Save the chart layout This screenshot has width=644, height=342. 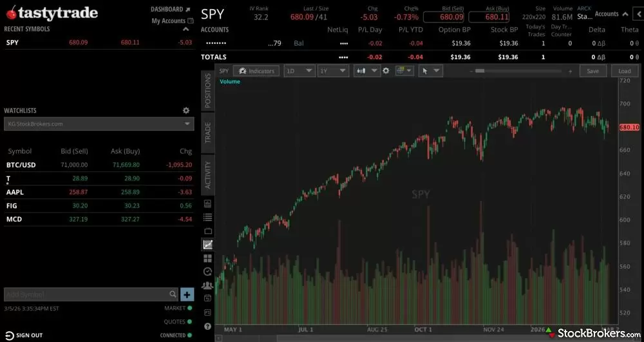coord(592,71)
